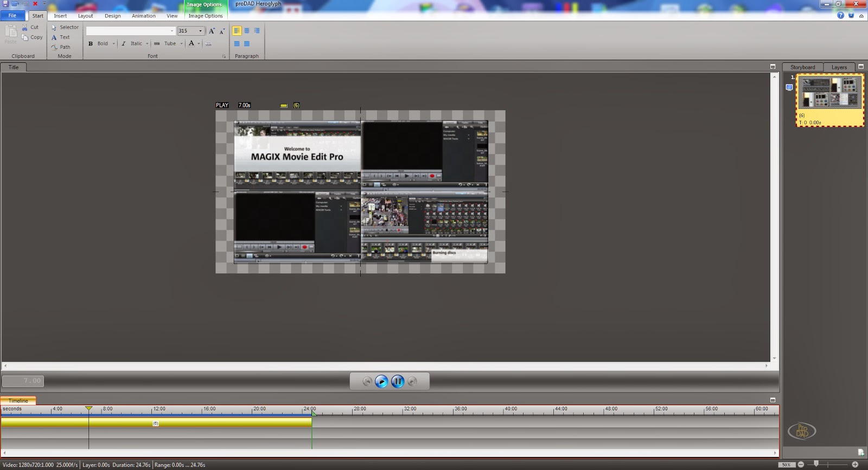This screenshot has width=868, height=470.
Task: Zoom in with the plus button
Action: point(855,465)
